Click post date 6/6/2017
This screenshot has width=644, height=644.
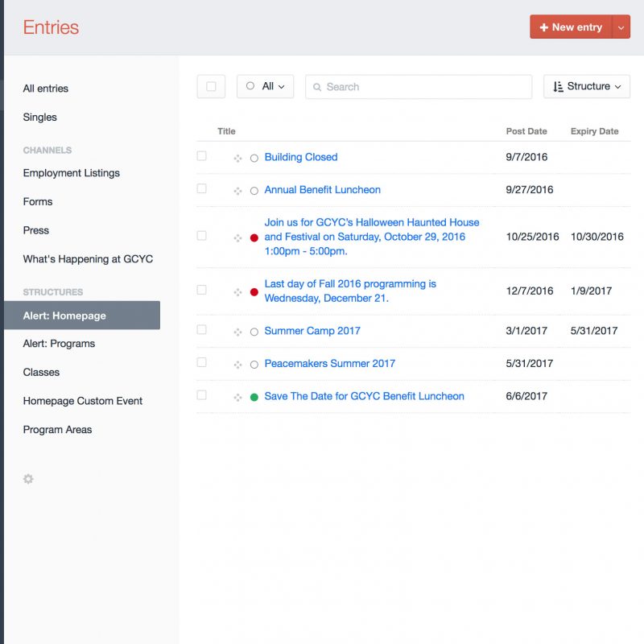[526, 396]
